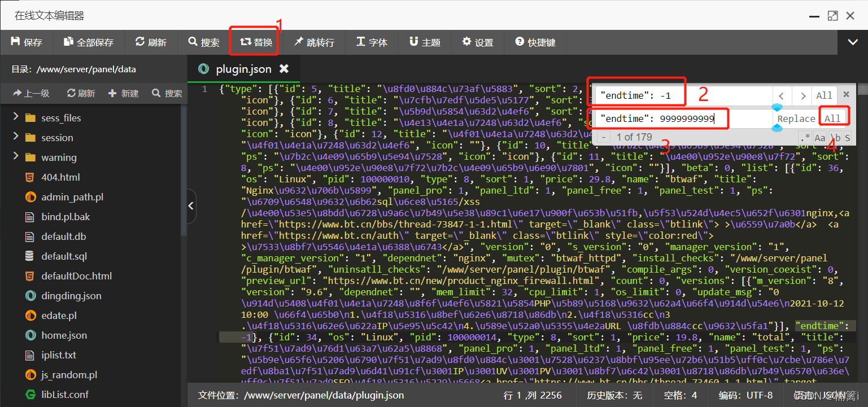Image resolution: width=868 pixels, height=407 pixels.
Task: Switch to the plugin.json tab
Action: pyautogui.click(x=243, y=69)
